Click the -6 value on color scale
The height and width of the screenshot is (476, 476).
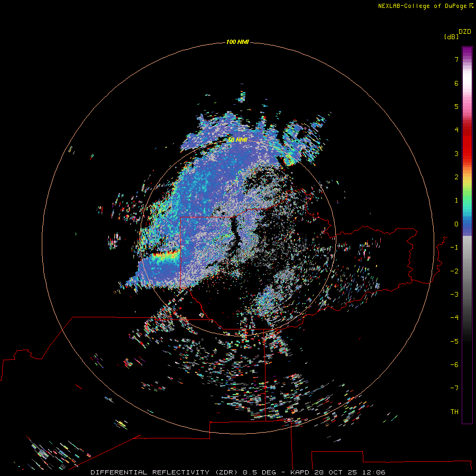click(x=454, y=365)
